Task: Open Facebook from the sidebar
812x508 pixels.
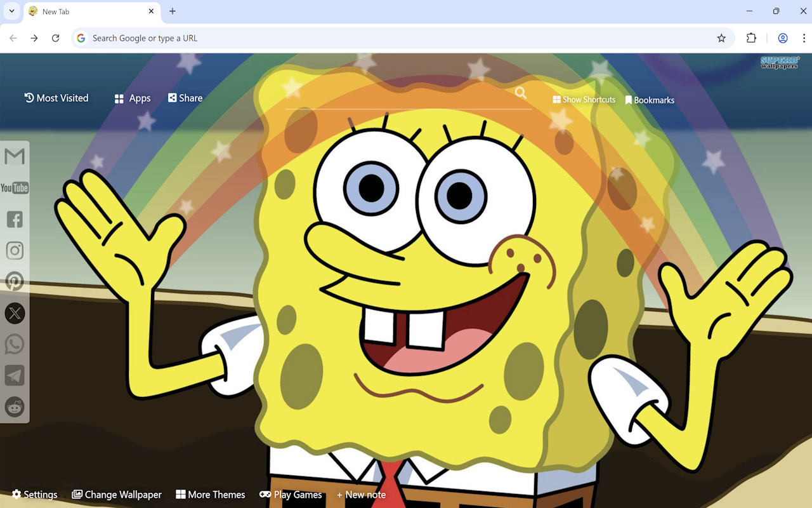Action: coord(14,219)
